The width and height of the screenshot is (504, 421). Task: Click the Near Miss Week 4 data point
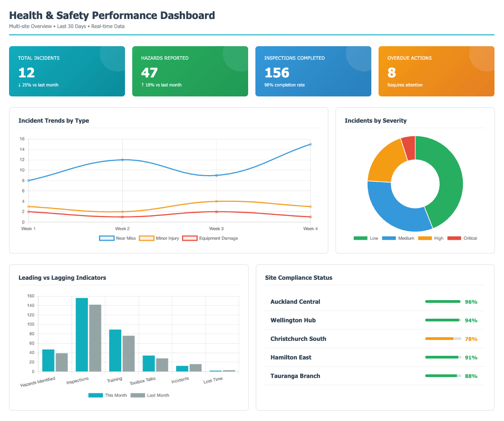[310, 144]
